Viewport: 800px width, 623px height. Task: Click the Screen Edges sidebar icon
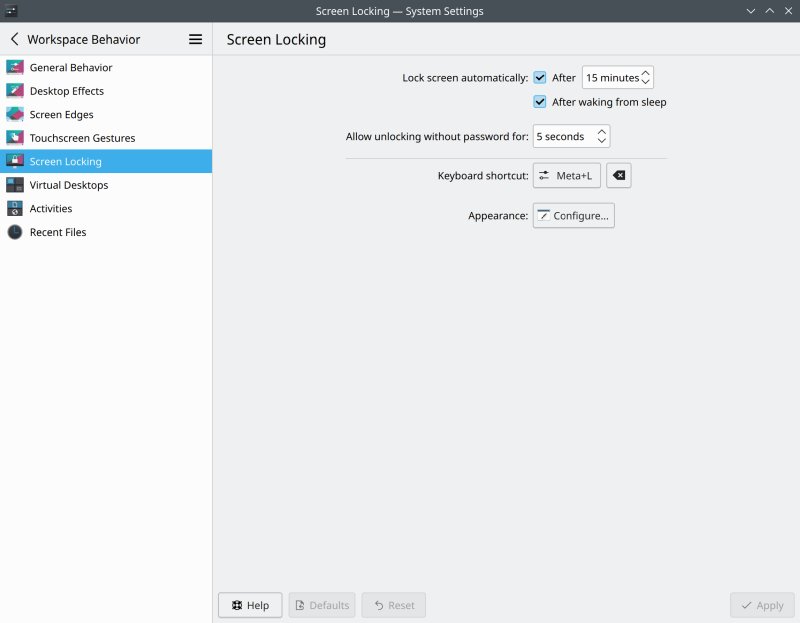14,114
